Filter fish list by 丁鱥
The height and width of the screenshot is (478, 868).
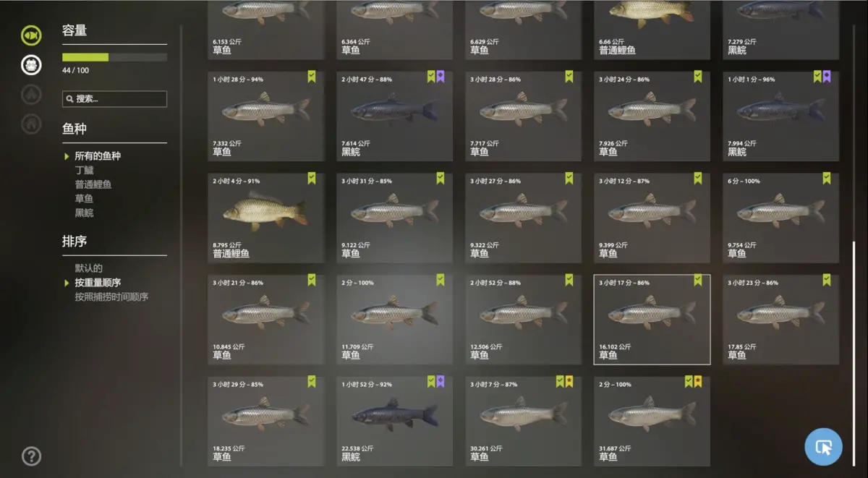(x=84, y=171)
